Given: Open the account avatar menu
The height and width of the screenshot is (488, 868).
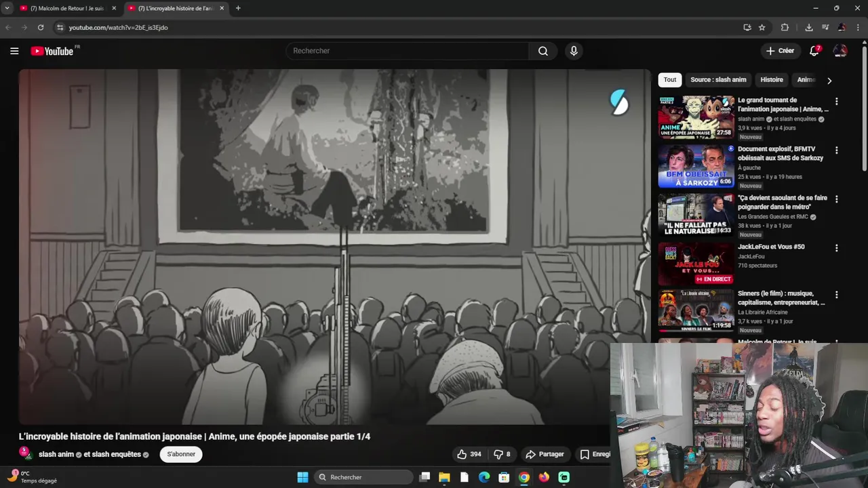Looking at the screenshot, I should tap(840, 51).
